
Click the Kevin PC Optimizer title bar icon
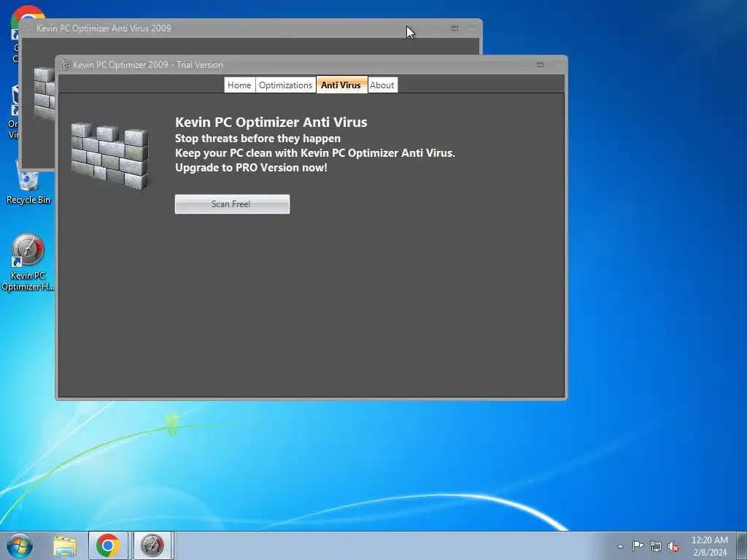pyautogui.click(x=65, y=65)
